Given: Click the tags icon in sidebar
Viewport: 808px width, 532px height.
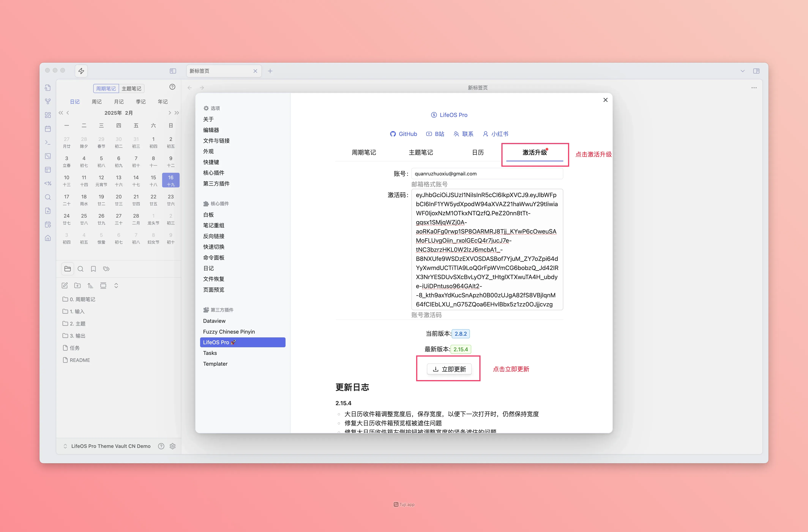Looking at the screenshot, I should coord(106,269).
